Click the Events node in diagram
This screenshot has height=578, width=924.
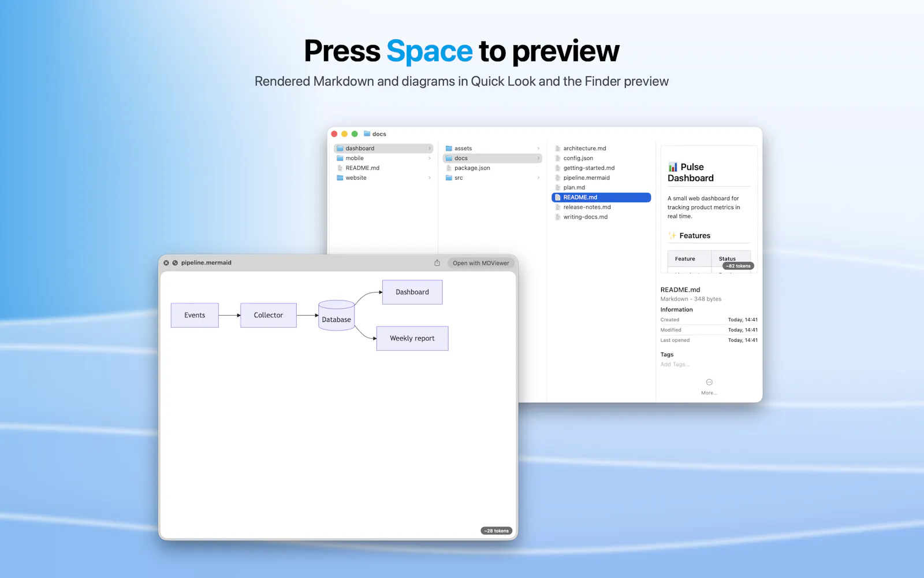tap(195, 316)
